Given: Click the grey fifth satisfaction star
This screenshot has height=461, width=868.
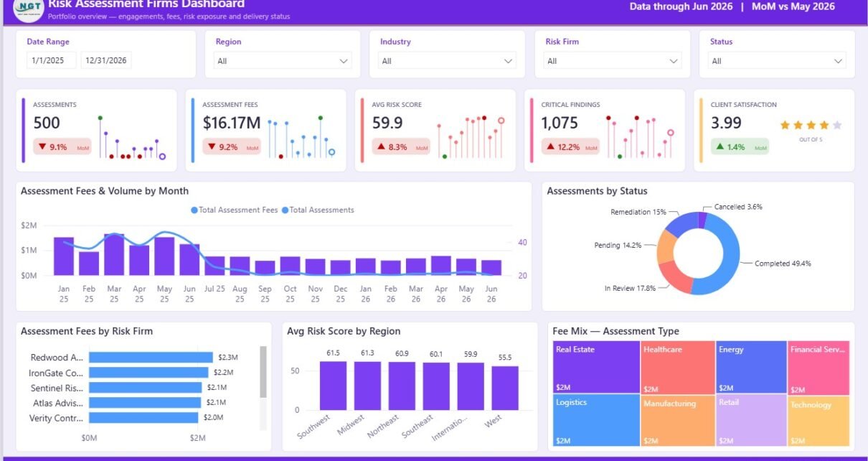Looking at the screenshot, I should click(837, 125).
